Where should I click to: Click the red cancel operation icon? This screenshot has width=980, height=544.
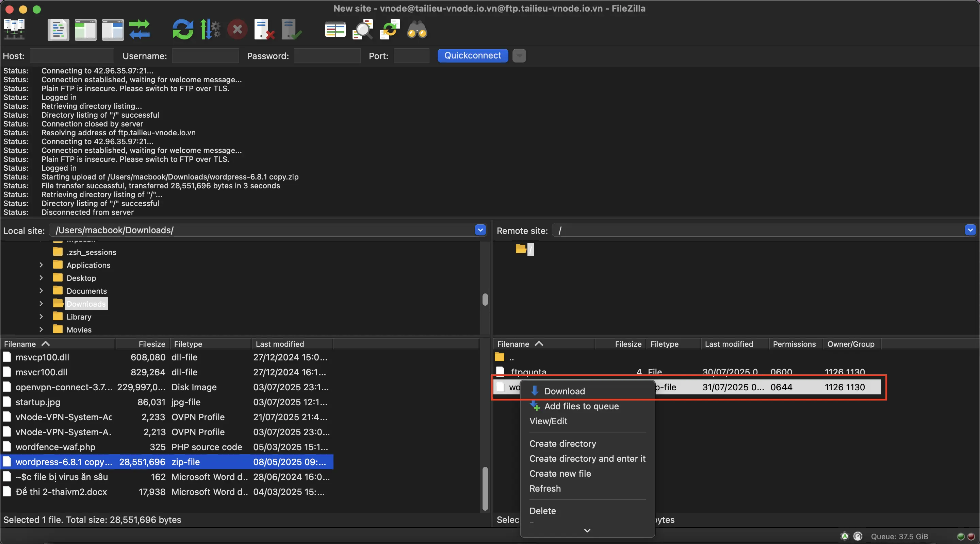tap(238, 29)
